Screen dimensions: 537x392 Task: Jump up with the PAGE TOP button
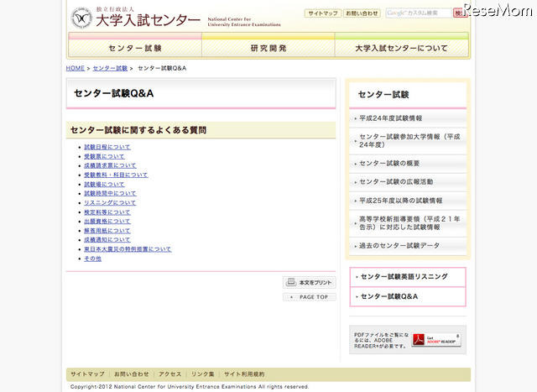pyautogui.click(x=310, y=297)
